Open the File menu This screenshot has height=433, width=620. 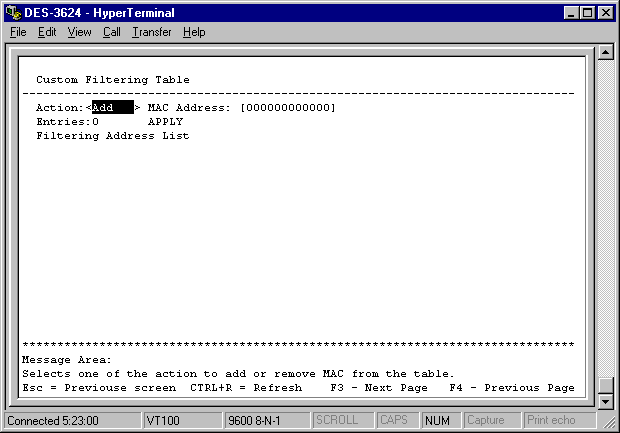click(x=18, y=32)
